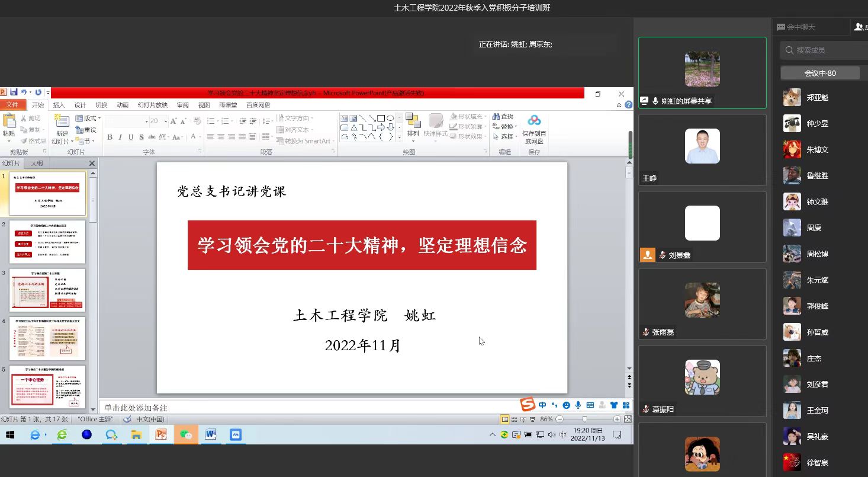
Task: Select slide 3 thumbnail in slide panel
Action: point(47,290)
